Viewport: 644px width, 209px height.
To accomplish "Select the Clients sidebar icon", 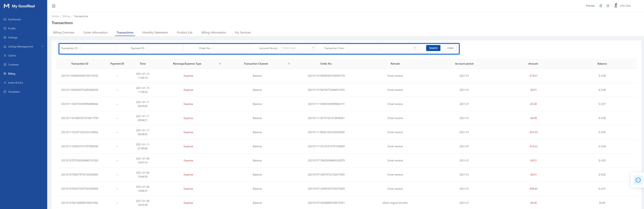I will pos(5,55).
